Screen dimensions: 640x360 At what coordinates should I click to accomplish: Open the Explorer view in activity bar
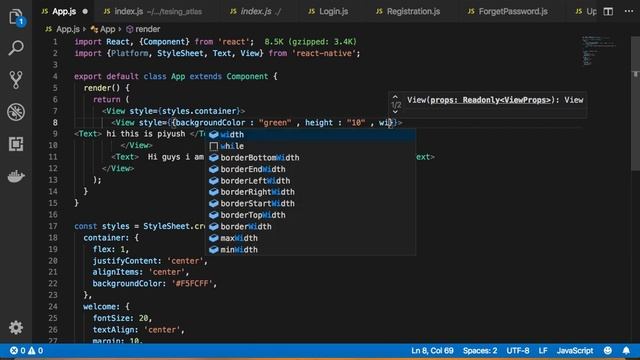[16, 17]
